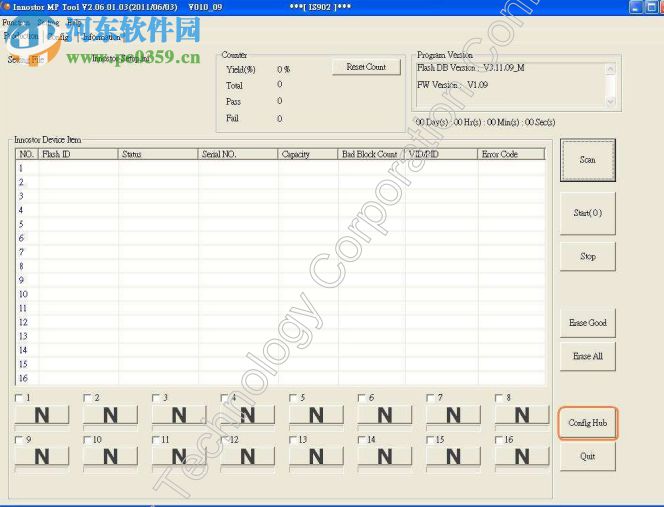The image size is (664, 507).
Task: Click the Capacity column header
Action: [308, 154]
